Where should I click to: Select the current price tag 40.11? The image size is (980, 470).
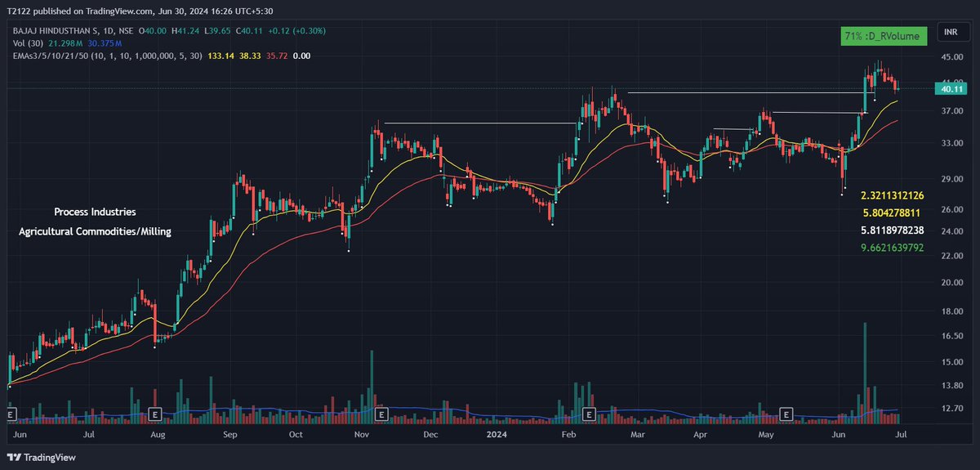[x=951, y=88]
